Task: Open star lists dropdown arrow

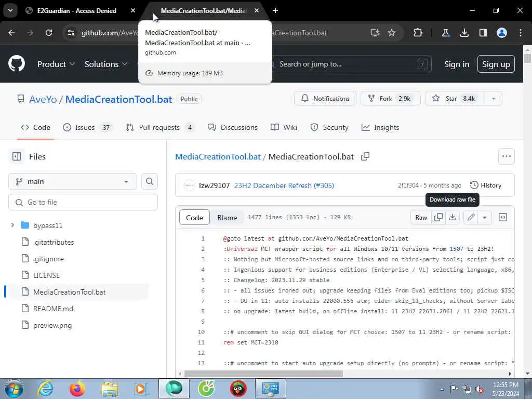Action: pyautogui.click(x=494, y=98)
